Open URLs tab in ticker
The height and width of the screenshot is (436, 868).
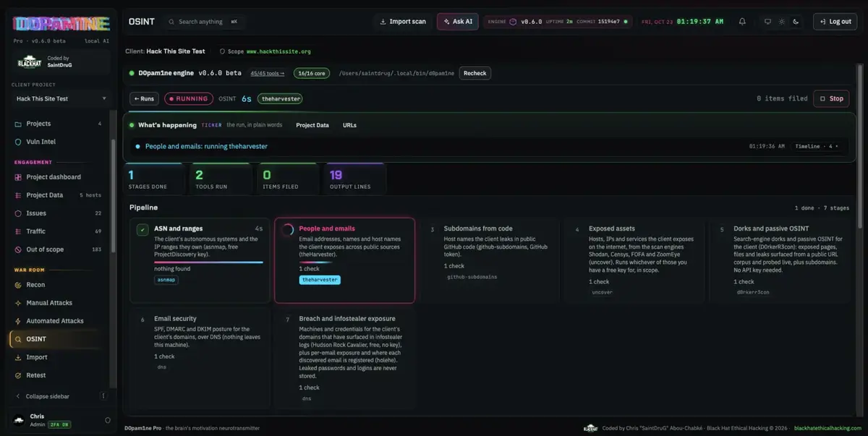click(349, 125)
